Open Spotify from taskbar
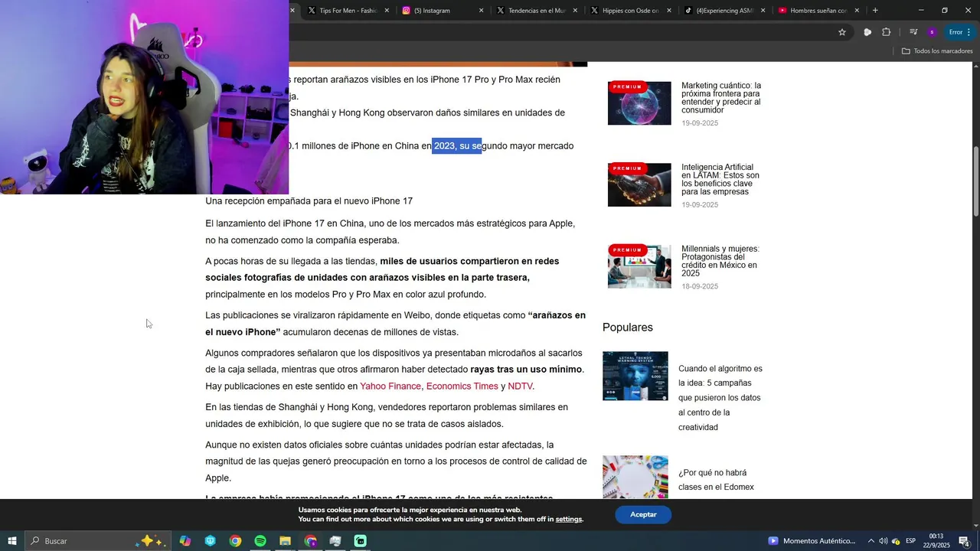Screen dimensions: 980x551 pos(260,541)
